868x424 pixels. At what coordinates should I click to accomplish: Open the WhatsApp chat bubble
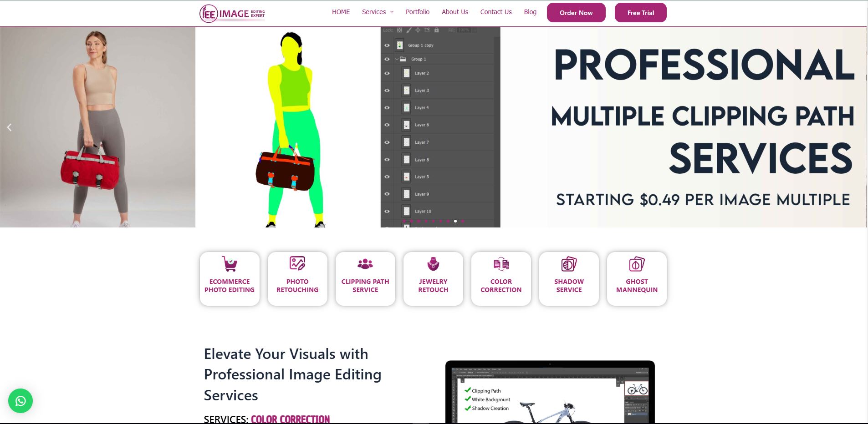coord(20,401)
